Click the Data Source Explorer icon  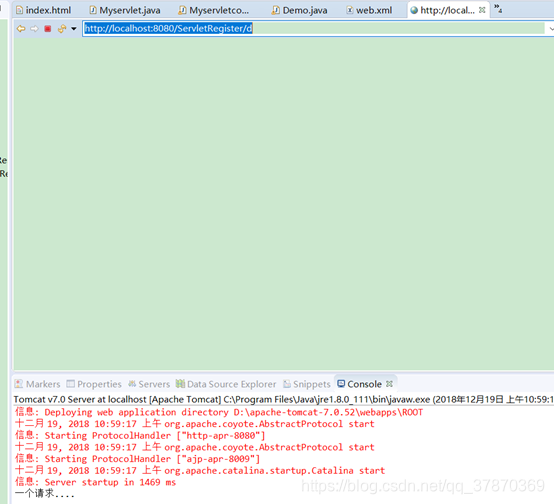point(180,384)
